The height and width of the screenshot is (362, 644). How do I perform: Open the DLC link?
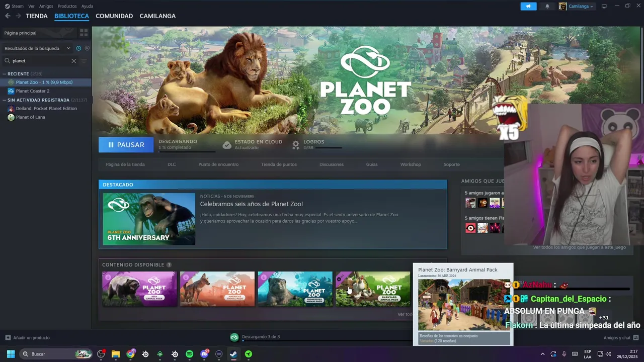click(172, 164)
